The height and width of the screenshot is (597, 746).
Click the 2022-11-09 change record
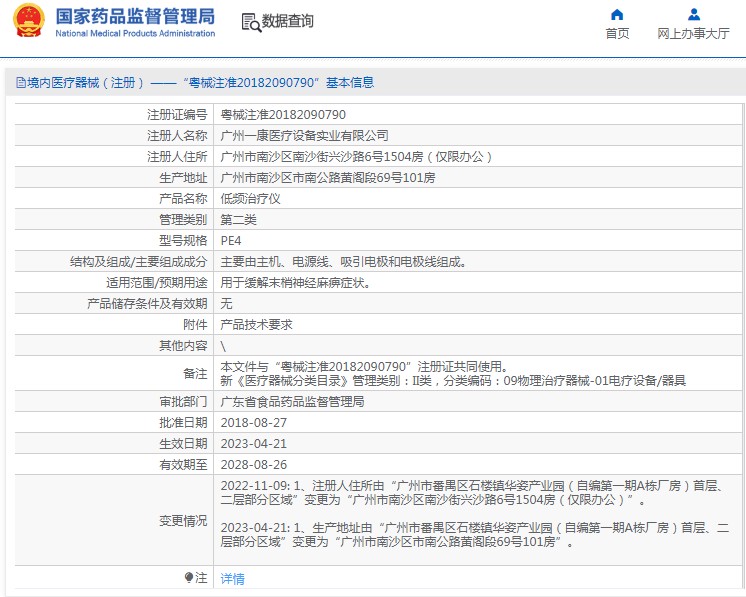point(473,492)
